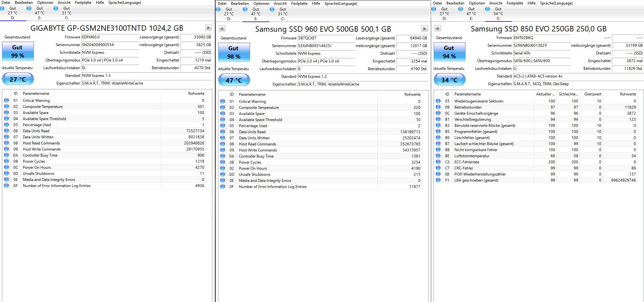Click status orb of Available Spare in 960 EVO list
644x302 pixels.
coord(223,114)
